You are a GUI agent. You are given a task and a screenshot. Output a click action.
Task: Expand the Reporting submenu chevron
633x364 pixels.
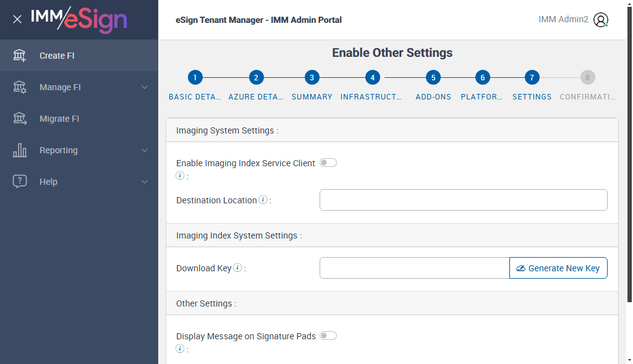pos(145,150)
